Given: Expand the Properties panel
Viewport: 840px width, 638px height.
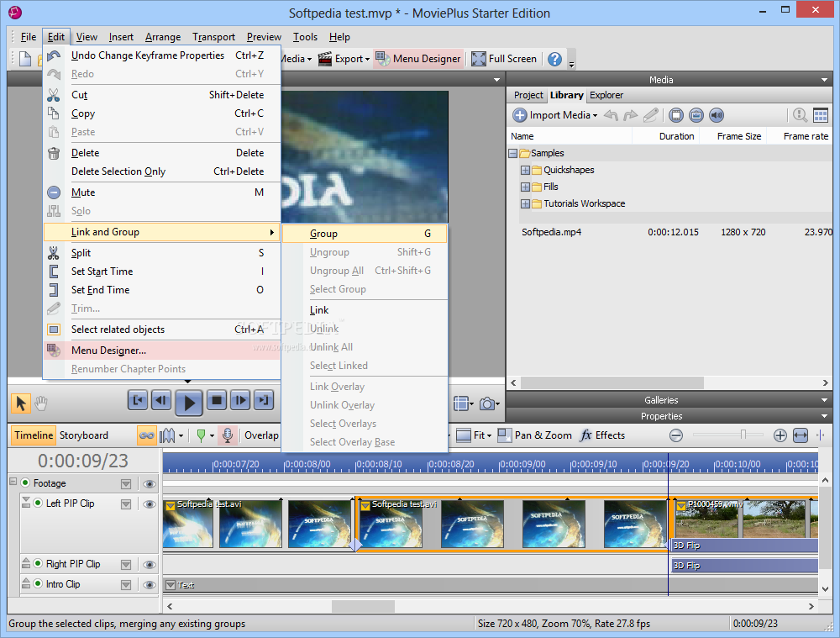Looking at the screenshot, I should point(825,416).
